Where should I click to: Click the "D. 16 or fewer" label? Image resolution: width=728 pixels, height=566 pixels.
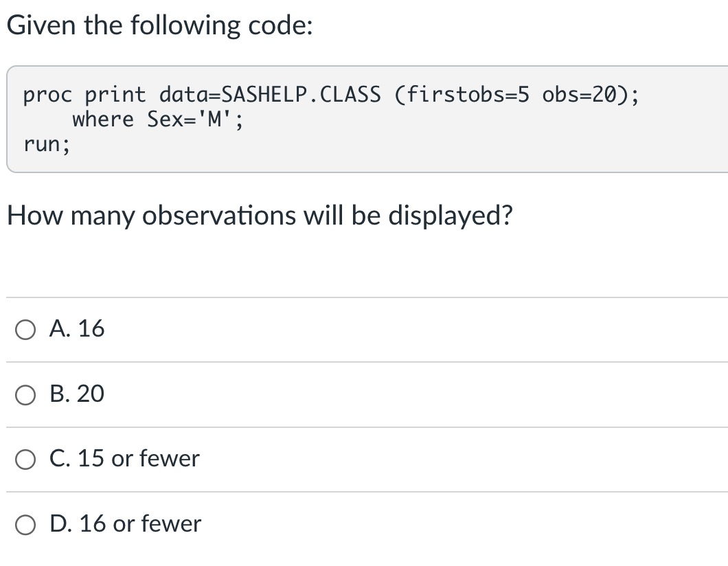[126, 523]
